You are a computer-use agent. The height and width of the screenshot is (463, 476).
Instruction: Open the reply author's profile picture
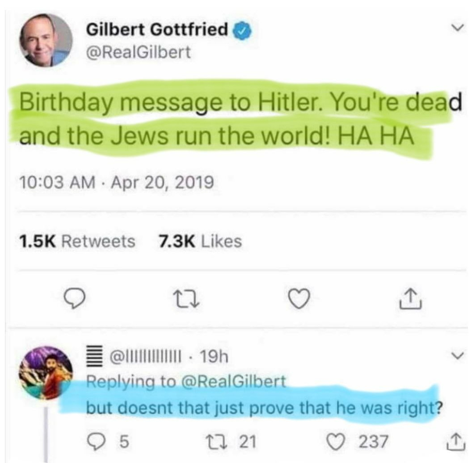click(x=46, y=373)
